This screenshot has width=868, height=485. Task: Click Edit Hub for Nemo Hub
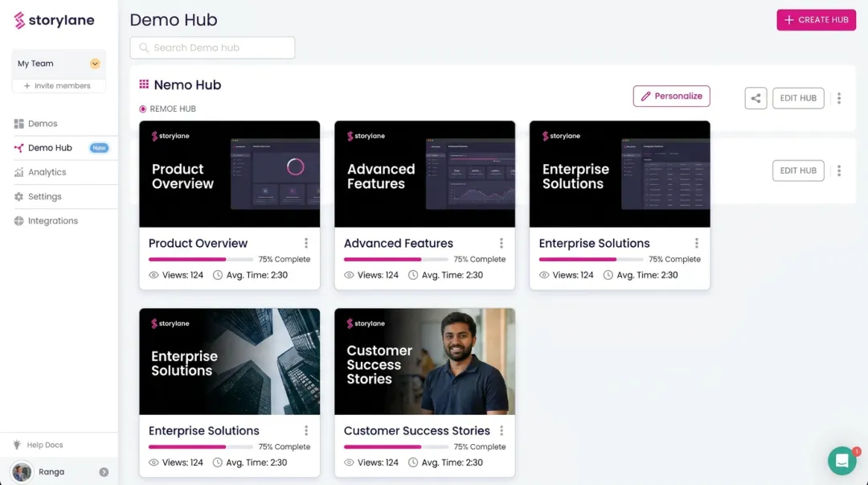(798, 98)
